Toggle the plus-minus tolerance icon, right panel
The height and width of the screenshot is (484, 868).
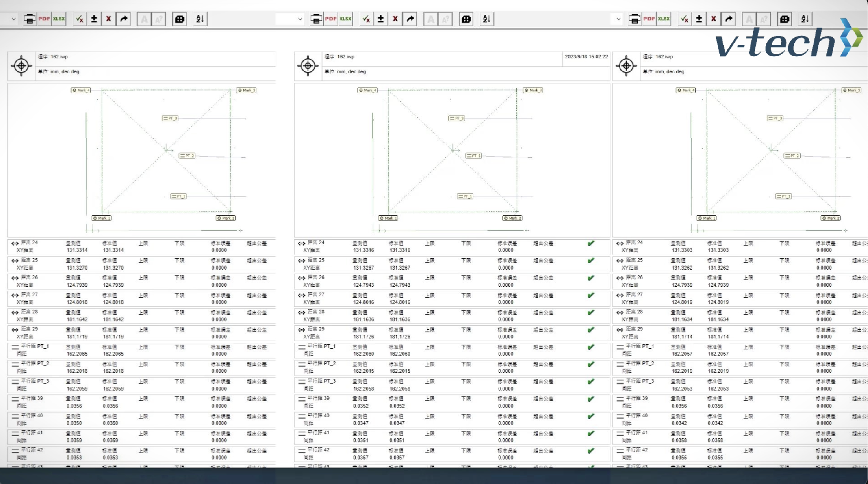pyautogui.click(x=699, y=19)
